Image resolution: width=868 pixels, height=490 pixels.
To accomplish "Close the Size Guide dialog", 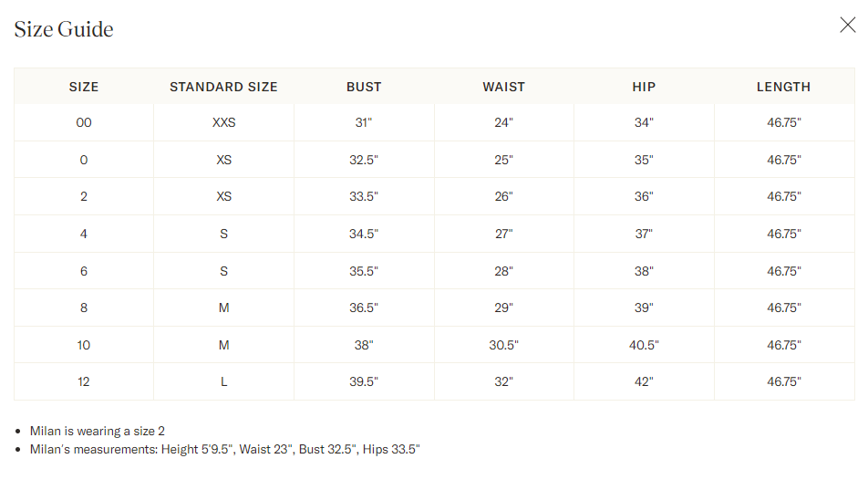I will (847, 26).
